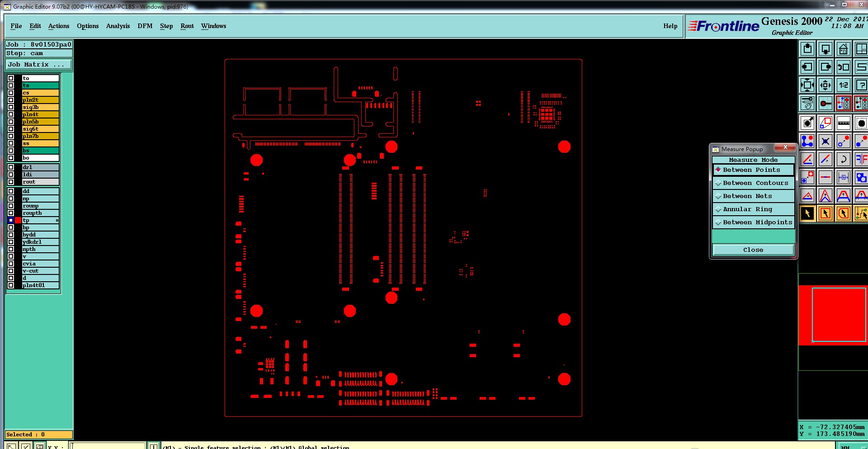
Task: Open the Analysis menu
Action: 118,26
